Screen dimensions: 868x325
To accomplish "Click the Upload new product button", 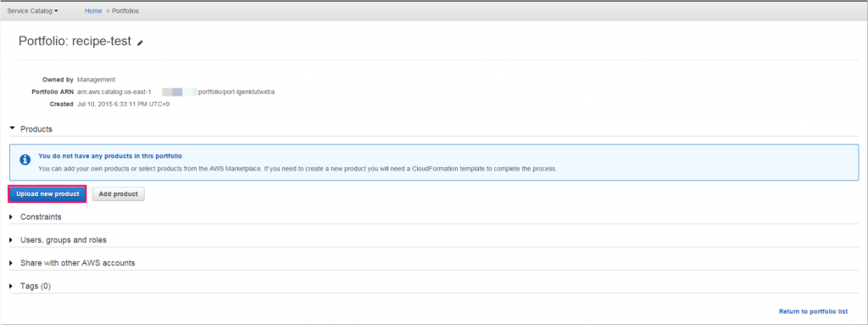I will (x=47, y=193).
